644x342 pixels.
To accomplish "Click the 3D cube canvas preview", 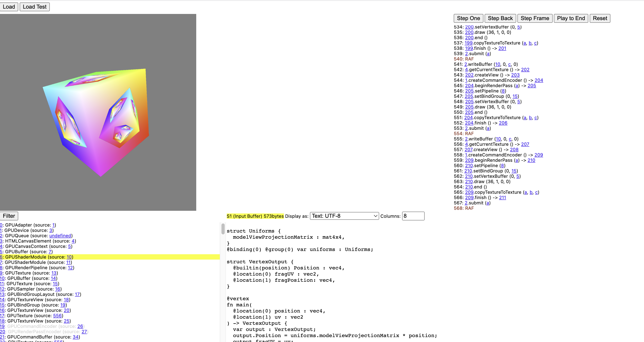I will (98, 112).
